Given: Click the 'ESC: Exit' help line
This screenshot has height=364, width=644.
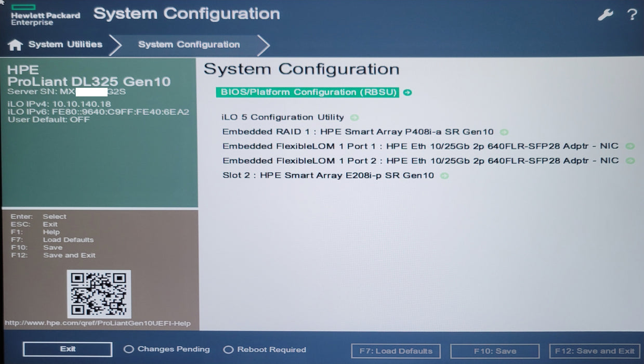Looking at the screenshot, I should pos(34,224).
